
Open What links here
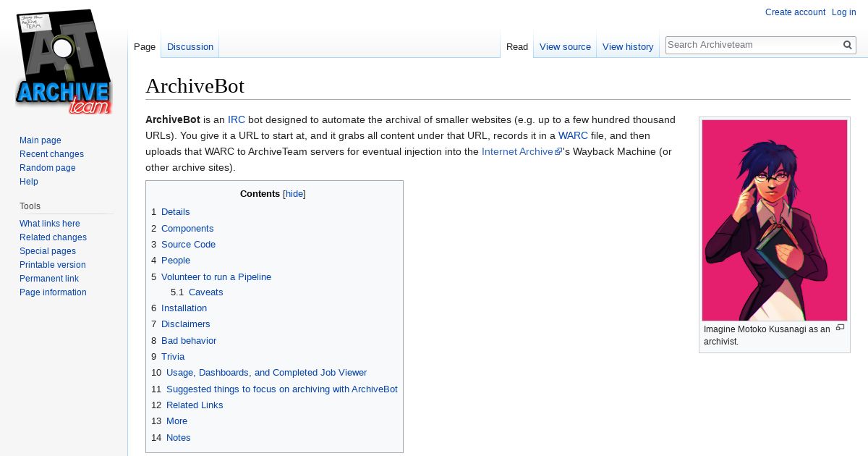(x=50, y=224)
